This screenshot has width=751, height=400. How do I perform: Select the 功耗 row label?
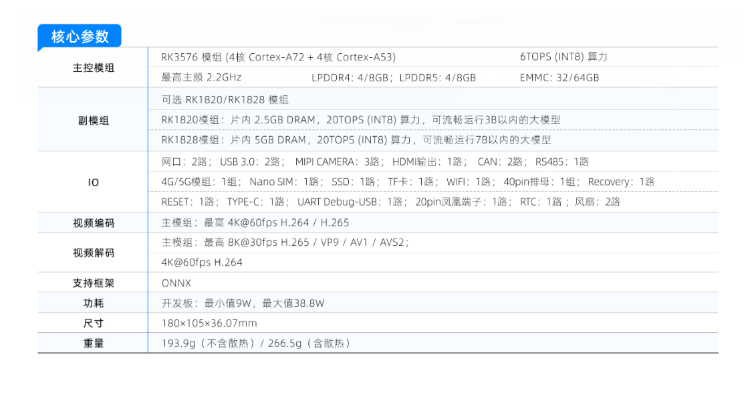93,304
